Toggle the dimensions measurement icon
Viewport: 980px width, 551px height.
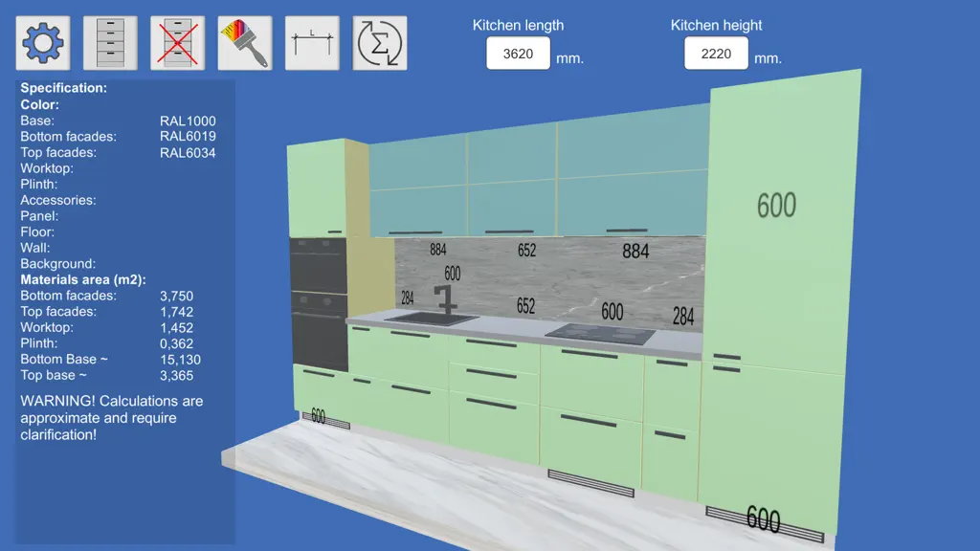coord(313,43)
